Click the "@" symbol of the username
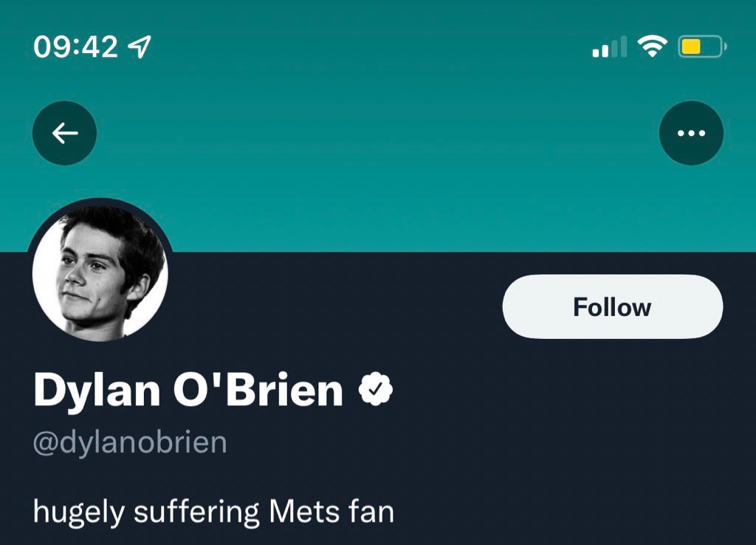 coord(44,442)
